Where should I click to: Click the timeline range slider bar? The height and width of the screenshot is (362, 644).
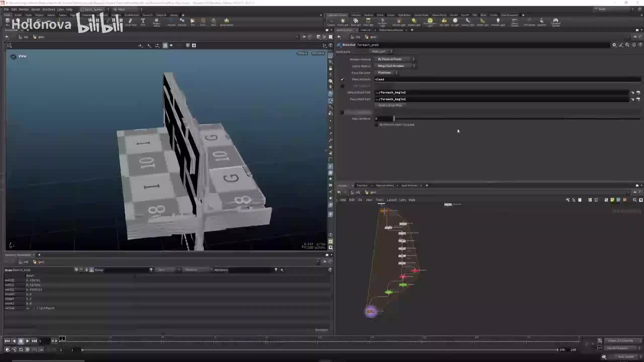click(x=320, y=349)
